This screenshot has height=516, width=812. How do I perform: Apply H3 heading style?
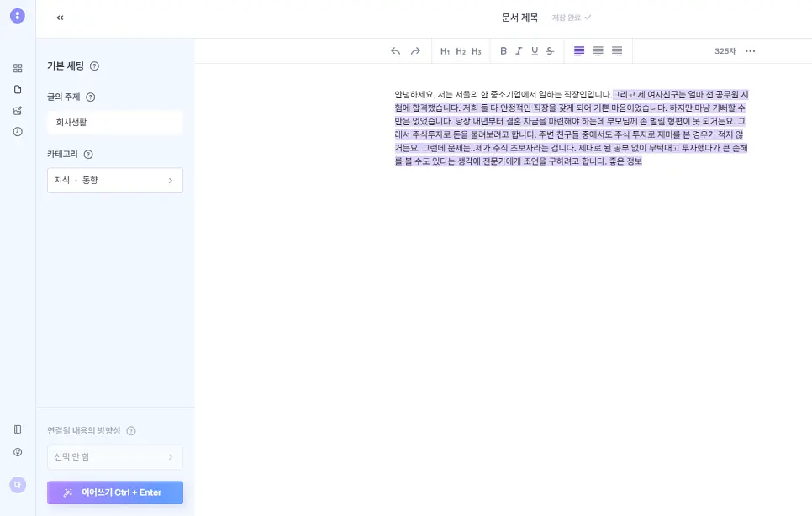tap(477, 51)
